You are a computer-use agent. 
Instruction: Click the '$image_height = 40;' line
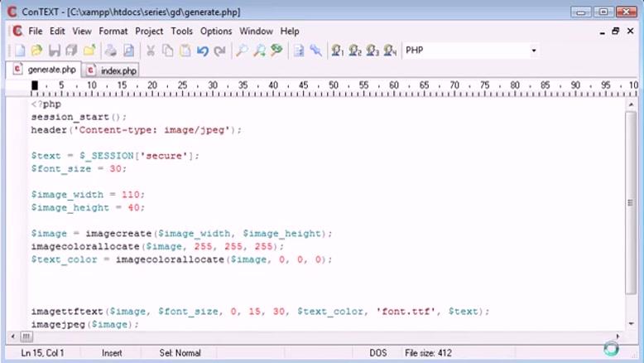[x=88, y=207]
